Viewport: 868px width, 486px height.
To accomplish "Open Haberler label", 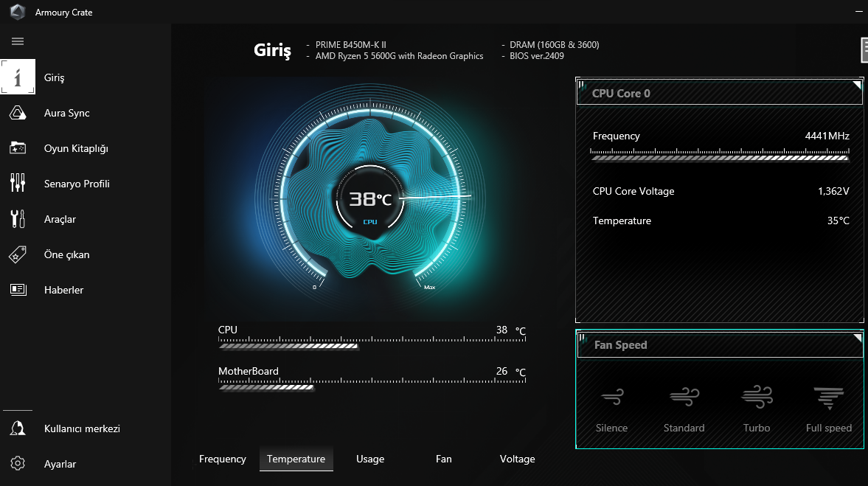I will 63,290.
